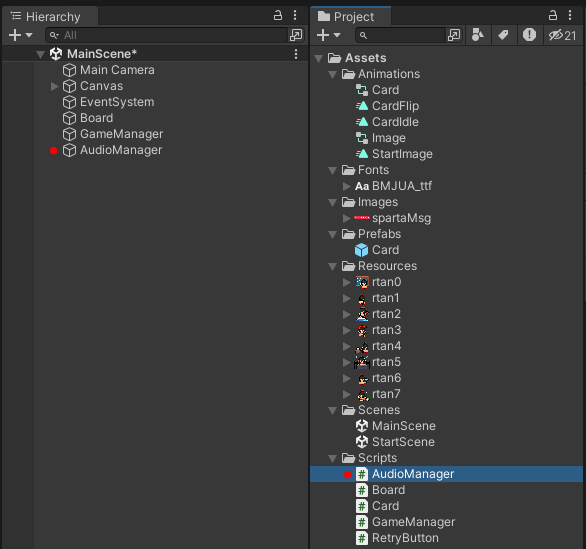The image size is (586, 549).
Task: Select the CardFlip animation clip
Action: (387, 106)
